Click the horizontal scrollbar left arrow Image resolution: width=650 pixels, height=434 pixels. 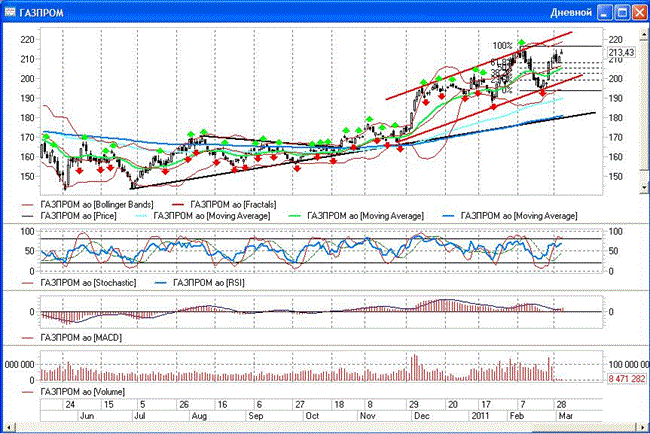(8, 427)
